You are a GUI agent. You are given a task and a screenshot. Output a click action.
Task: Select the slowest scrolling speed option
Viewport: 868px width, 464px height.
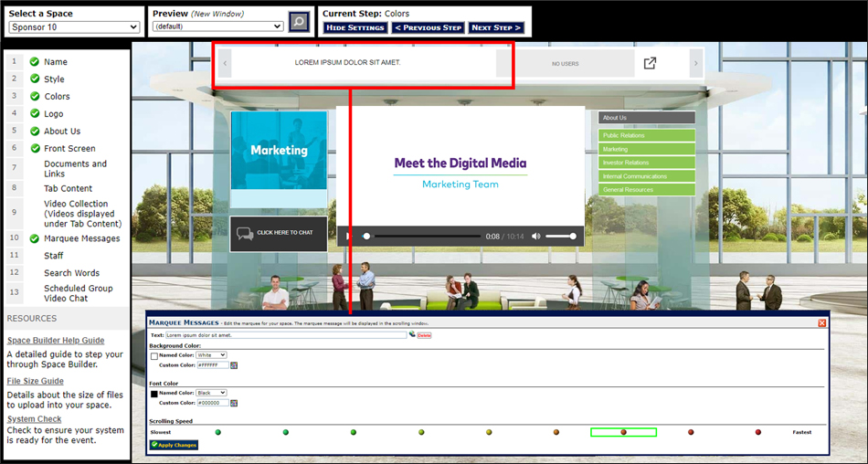(x=218, y=432)
